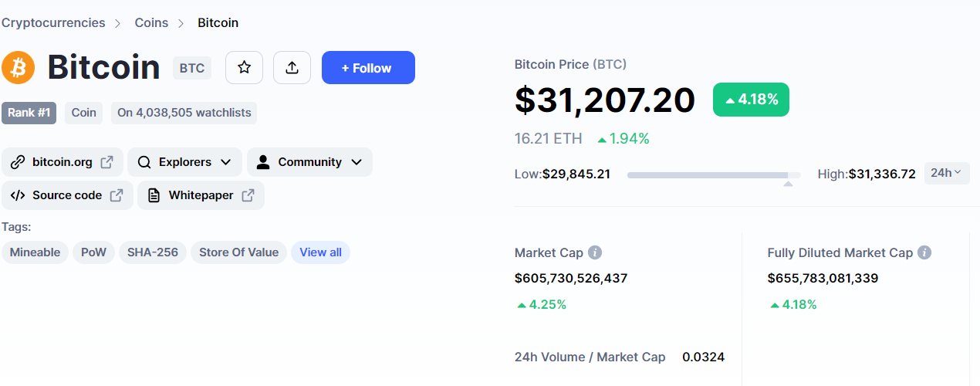The height and width of the screenshot is (386, 980).
Task: Click the Whitepaper document icon
Action: 154,195
